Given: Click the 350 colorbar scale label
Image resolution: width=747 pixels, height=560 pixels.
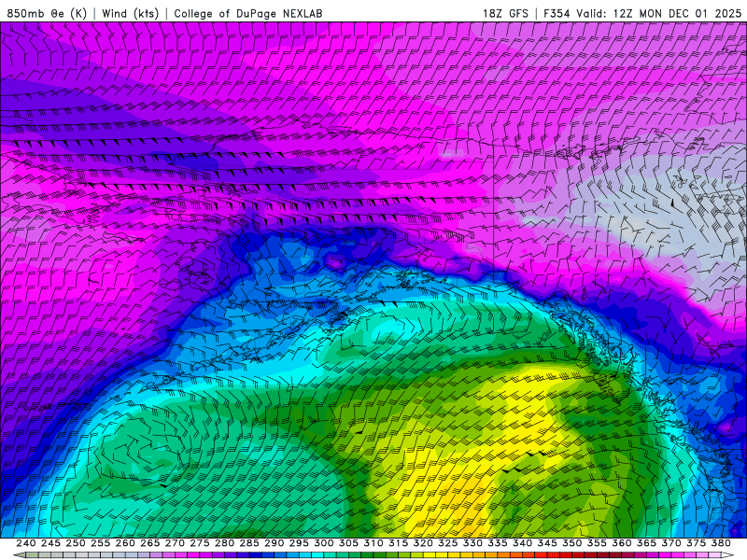Looking at the screenshot, I should tap(572, 543).
